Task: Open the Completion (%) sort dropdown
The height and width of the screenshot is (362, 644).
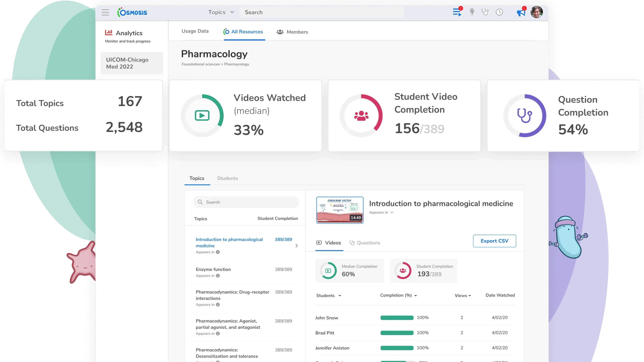Action: [398, 295]
